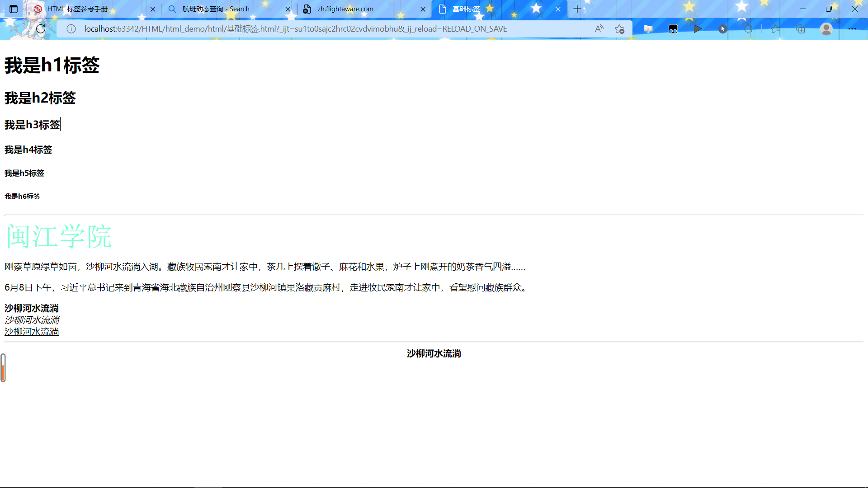This screenshot has height=488, width=868.
Task: Open a new tab
Action: 577,9
